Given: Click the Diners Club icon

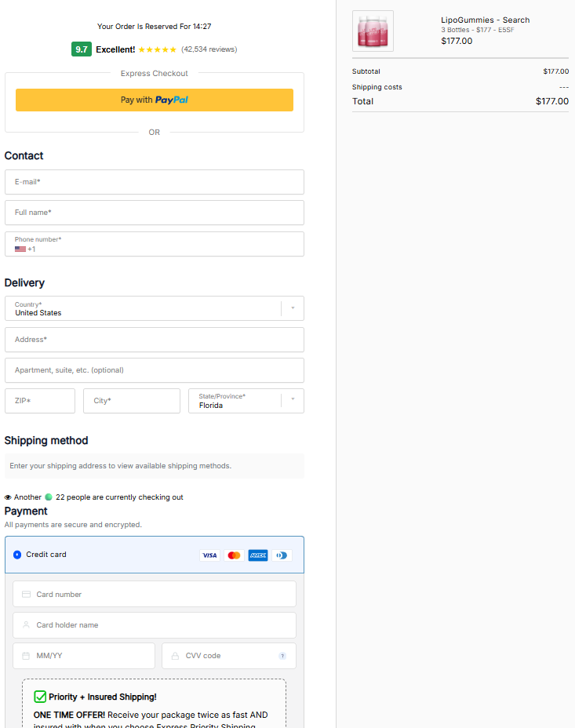Looking at the screenshot, I should point(282,555).
